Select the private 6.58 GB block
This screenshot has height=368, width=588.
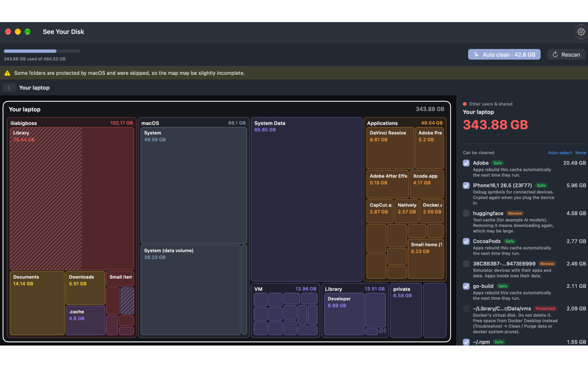[406, 310]
